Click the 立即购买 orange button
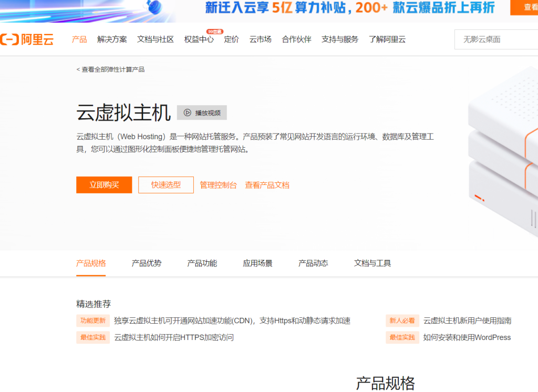This screenshot has width=538, height=392. [104, 185]
